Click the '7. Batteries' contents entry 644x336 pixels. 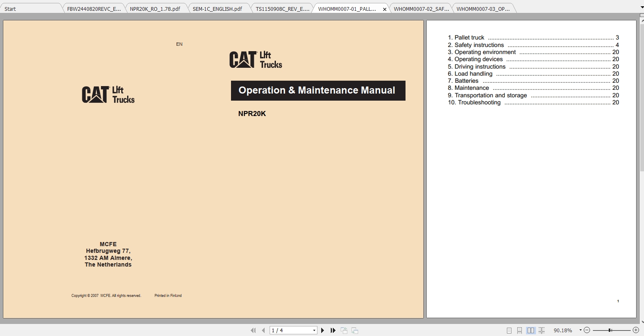coord(533,81)
